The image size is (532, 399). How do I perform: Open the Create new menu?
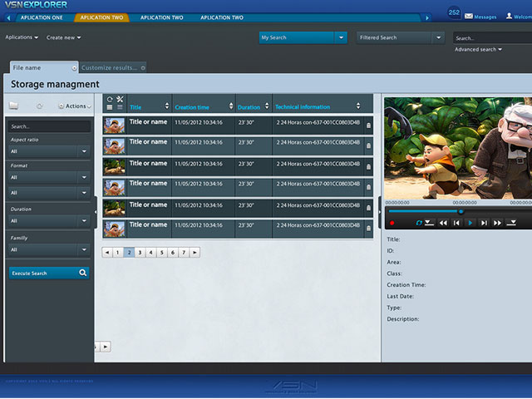[x=63, y=37]
